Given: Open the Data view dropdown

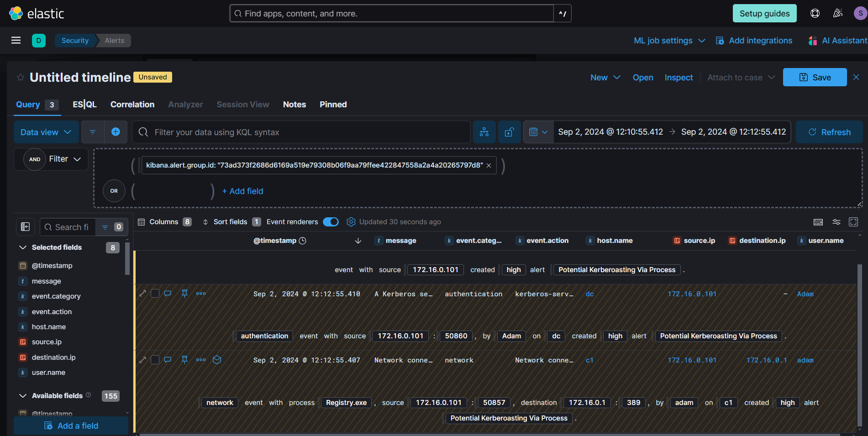Looking at the screenshot, I should [x=46, y=132].
